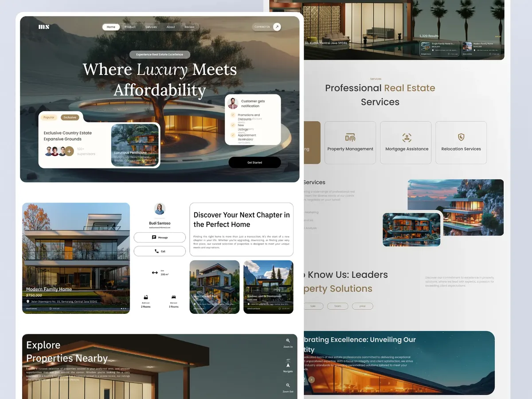532x399 pixels.
Task: Click the Relocation Services shield icon
Action: pyautogui.click(x=461, y=137)
